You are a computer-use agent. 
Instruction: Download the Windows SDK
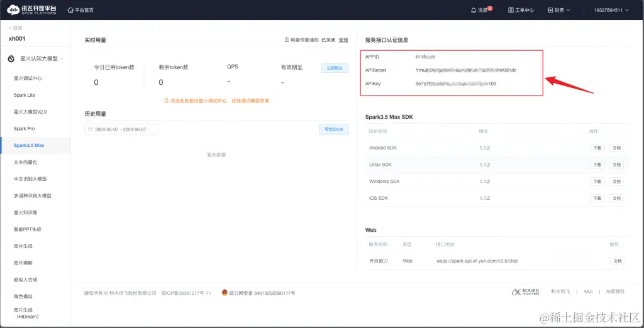pos(597,182)
